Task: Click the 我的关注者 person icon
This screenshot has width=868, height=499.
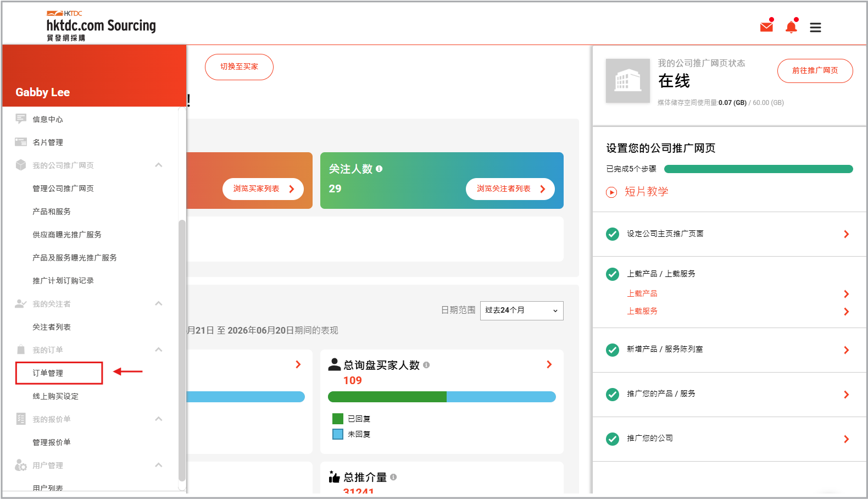Action: coord(21,303)
